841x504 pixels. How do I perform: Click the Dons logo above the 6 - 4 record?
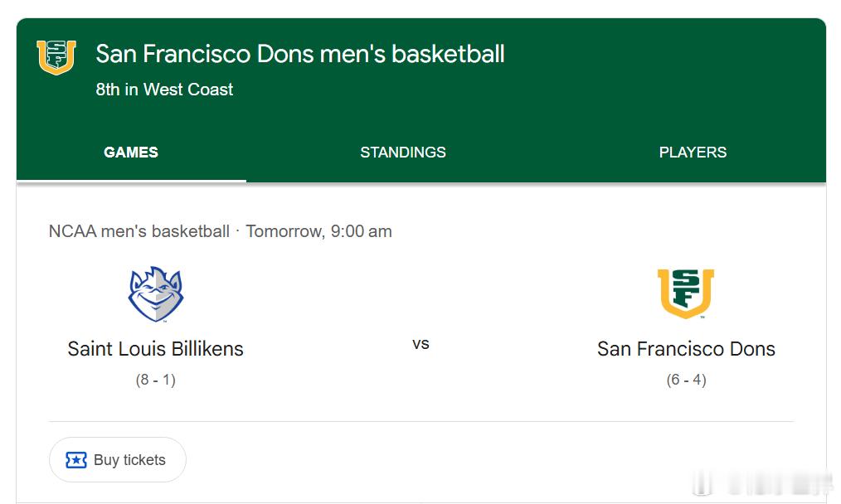(686, 294)
